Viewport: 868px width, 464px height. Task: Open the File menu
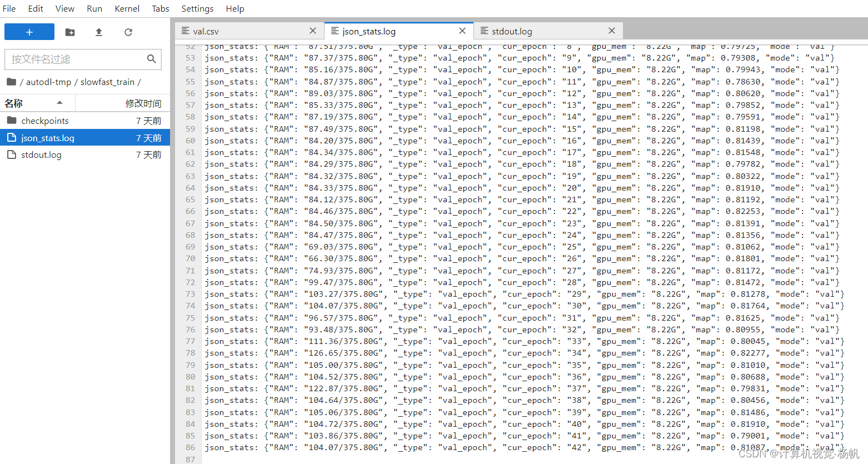(x=9, y=8)
